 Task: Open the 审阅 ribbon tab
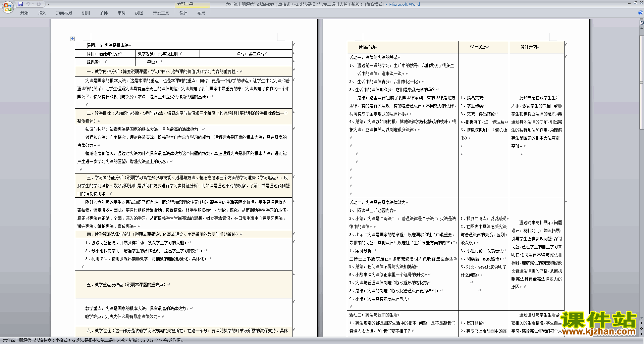click(x=121, y=13)
